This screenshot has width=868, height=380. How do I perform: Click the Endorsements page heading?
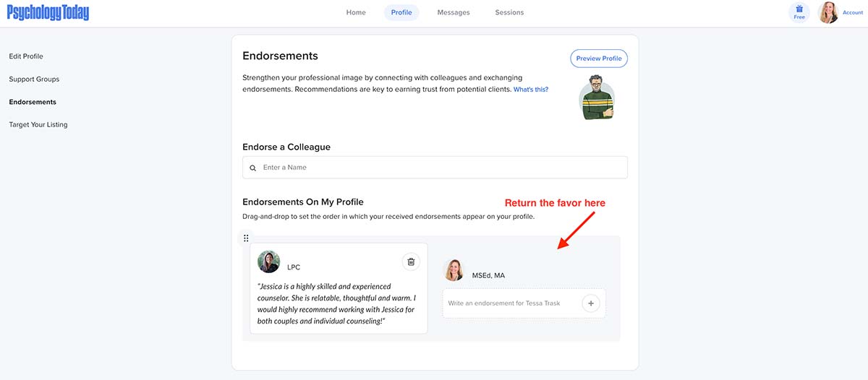[x=280, y=56]
